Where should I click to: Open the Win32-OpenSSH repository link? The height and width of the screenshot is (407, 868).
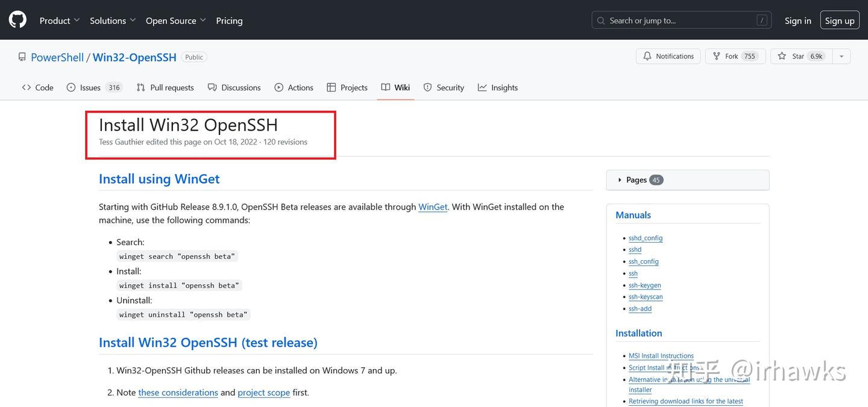tap(134, 57)
